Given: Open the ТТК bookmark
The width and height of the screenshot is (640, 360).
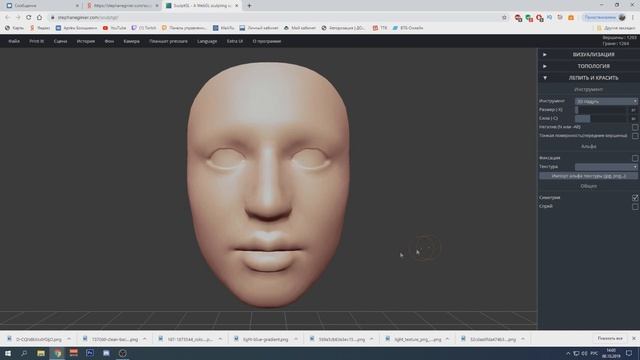Looking at the screenshot, I should click(380, 28).
